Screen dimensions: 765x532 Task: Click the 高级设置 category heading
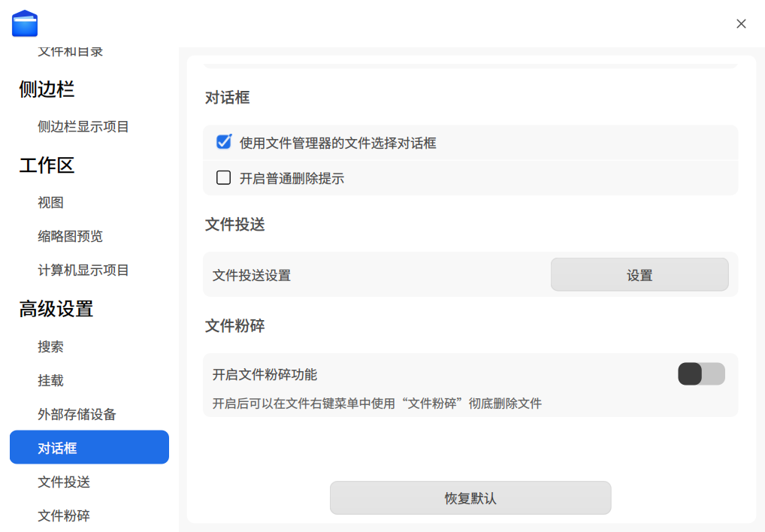(x=56, y=309)
